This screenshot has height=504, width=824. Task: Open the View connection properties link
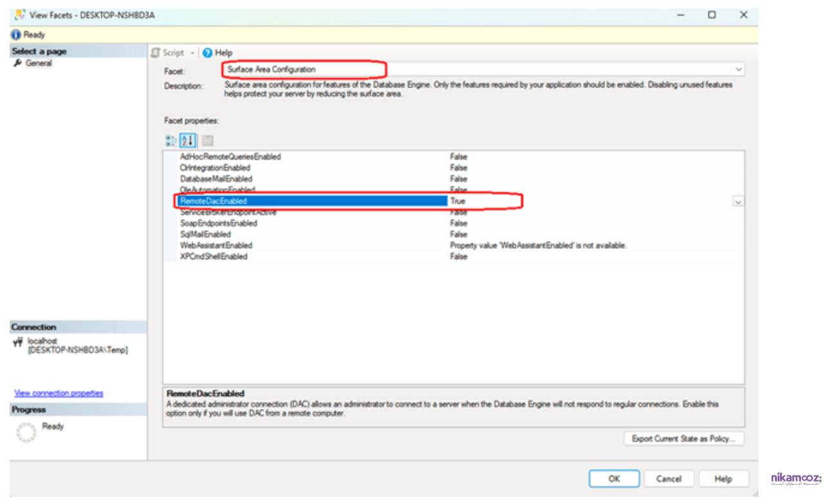(59, 393)
